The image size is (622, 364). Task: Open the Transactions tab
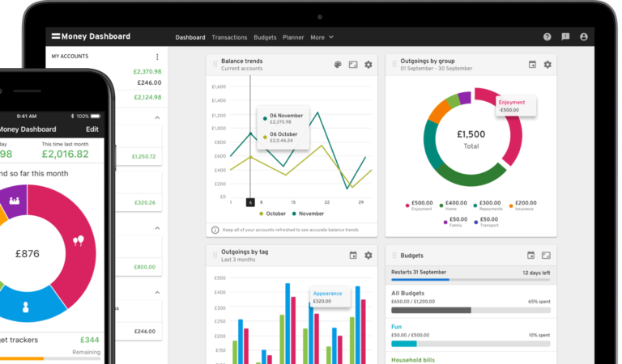[229, 37]
